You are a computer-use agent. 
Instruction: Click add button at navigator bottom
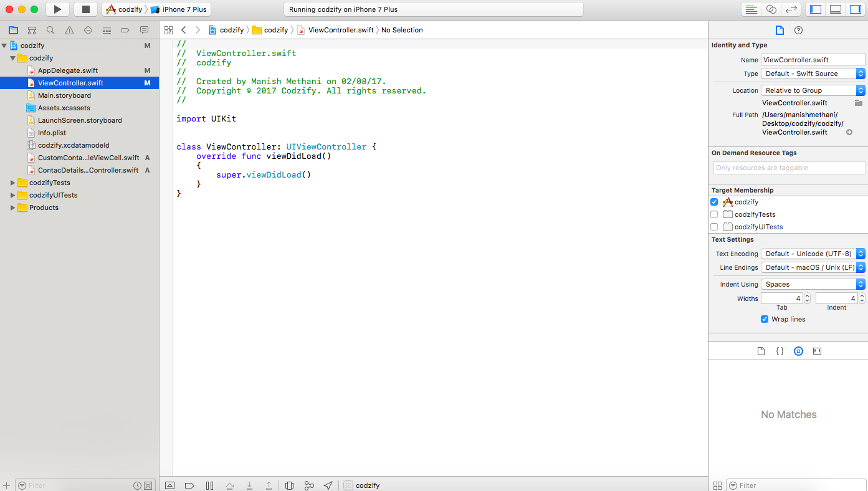pos(7,485)
